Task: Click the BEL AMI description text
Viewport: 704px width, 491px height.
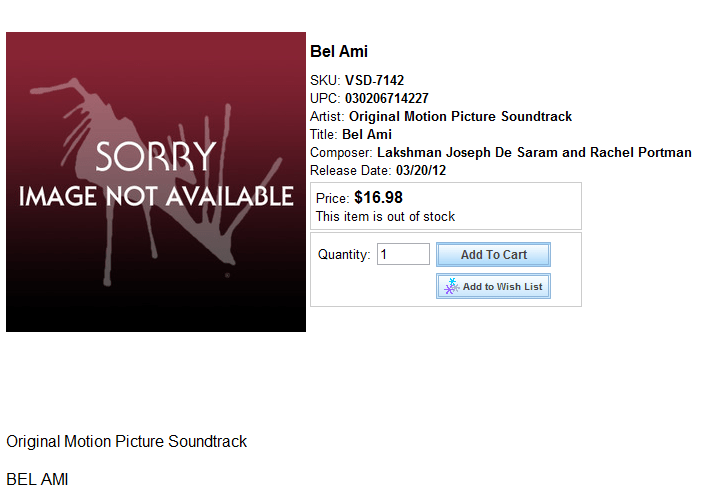Action: click(x=37, y=479)
